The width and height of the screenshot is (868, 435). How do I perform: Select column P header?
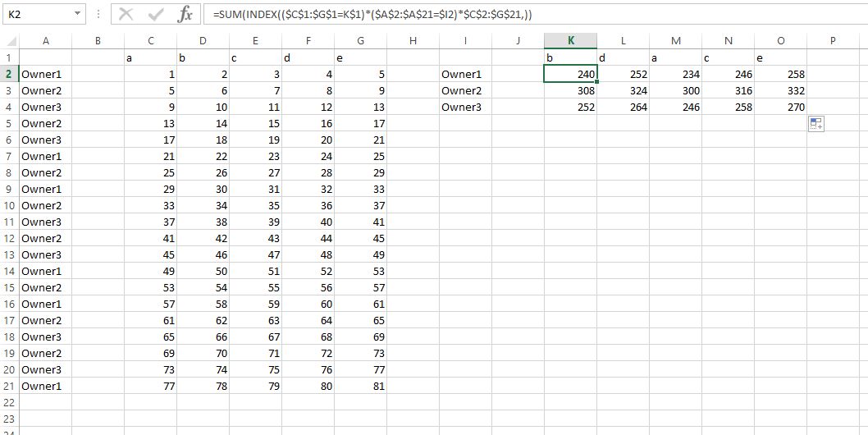click(833, 40)
